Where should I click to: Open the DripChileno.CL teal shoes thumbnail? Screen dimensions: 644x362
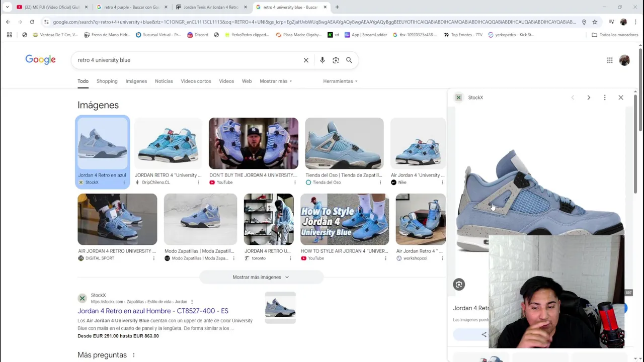pyautogui.click(x=168, y=143)
